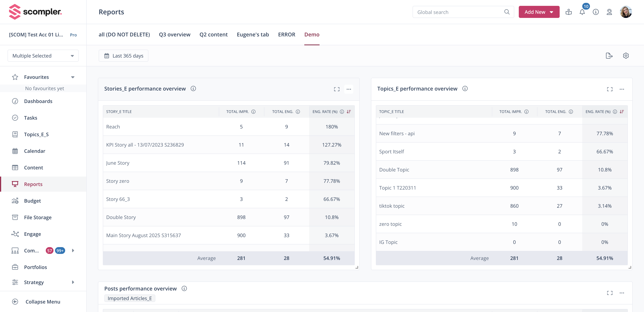Open the notifications bell with badge 10
This screenshot has height=312, width=644.
tap(582, 12)
